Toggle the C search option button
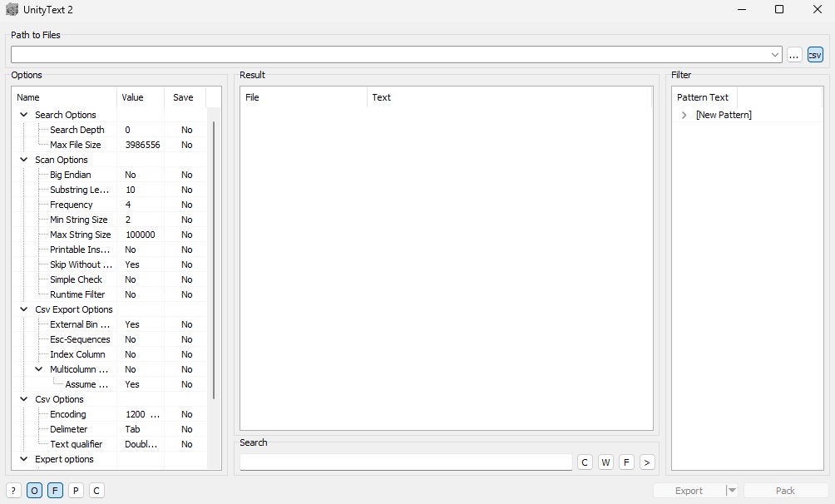835x504 pixels. (x=585, y=462)
